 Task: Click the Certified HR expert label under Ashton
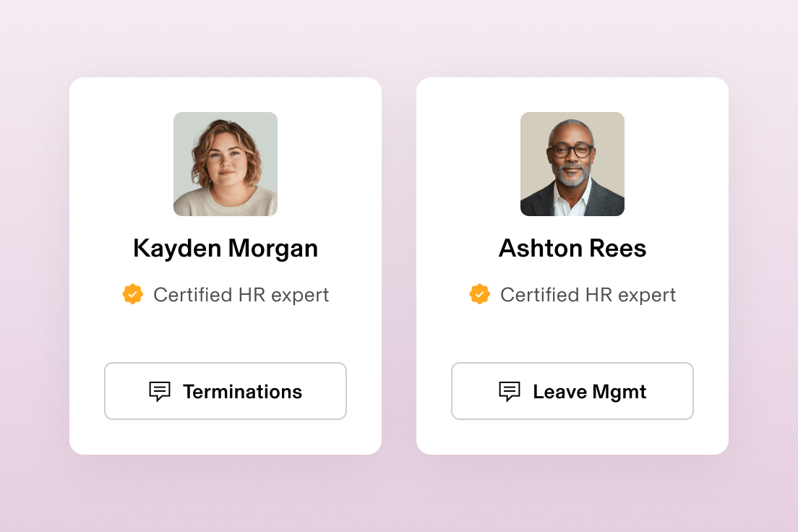pyautogui.click(x=588, y=294)
